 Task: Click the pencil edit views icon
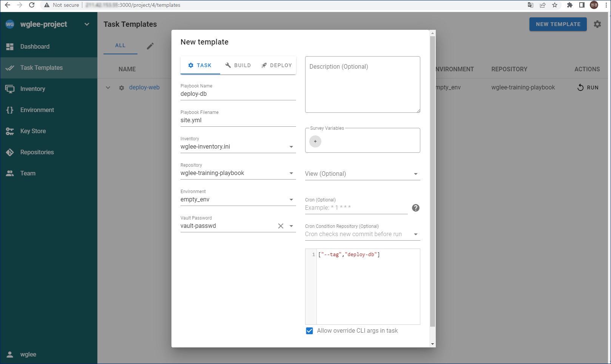tap(150, 46)
